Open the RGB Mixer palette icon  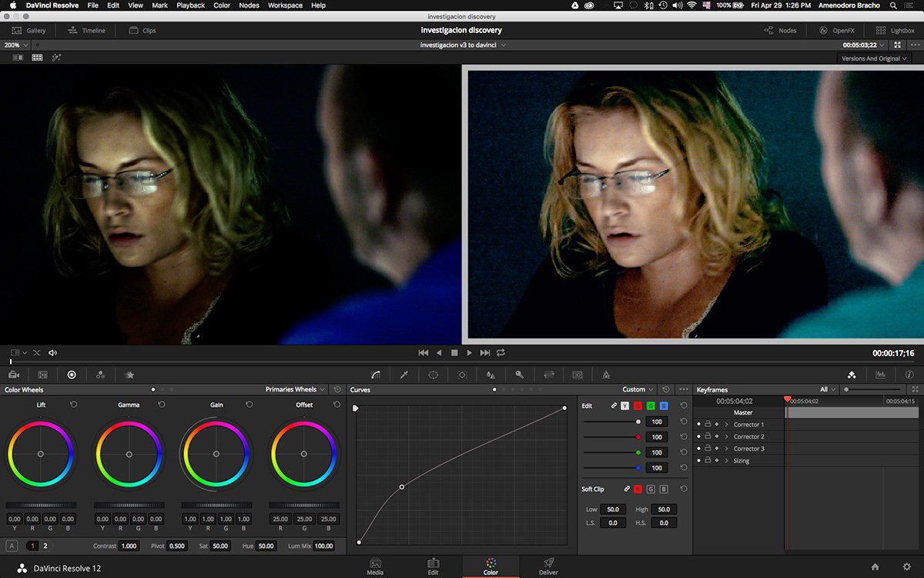[100, 375]
